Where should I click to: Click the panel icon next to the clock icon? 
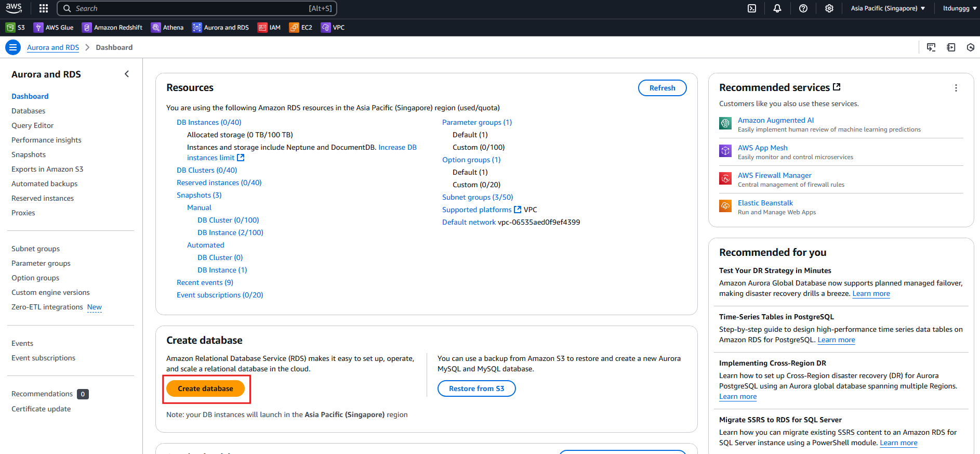coord(951,47)
